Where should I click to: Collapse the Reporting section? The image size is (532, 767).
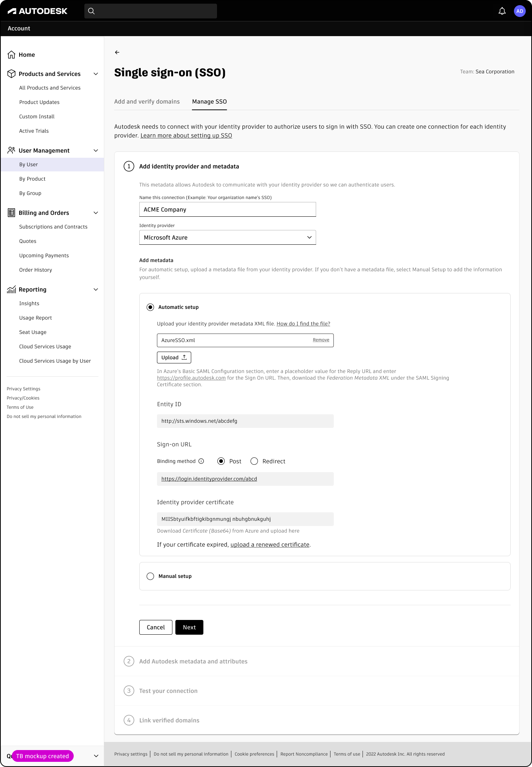(x=96, y=290)
